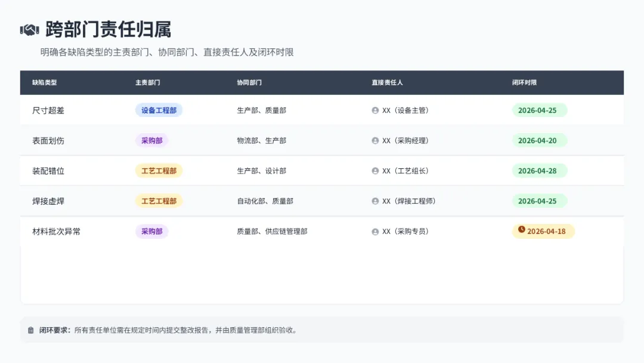This screenshot has height=363, width=644.
Task: Click the clipboard icon beside 闭环要求
Action: [x=31, y=330]
